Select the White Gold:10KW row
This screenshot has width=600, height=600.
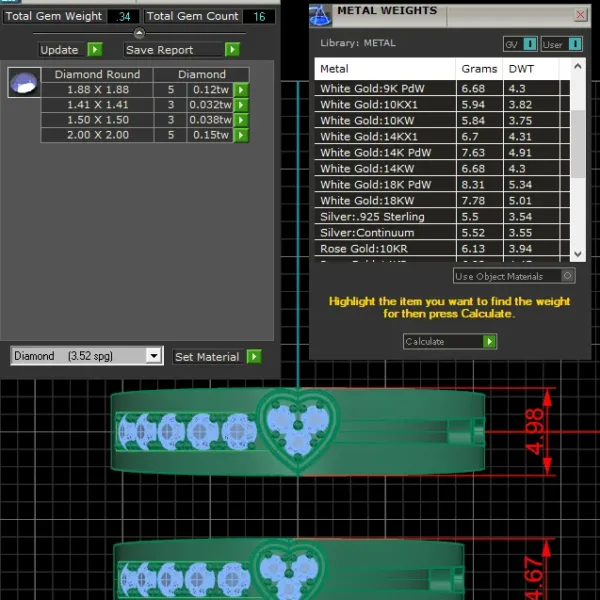442,121
